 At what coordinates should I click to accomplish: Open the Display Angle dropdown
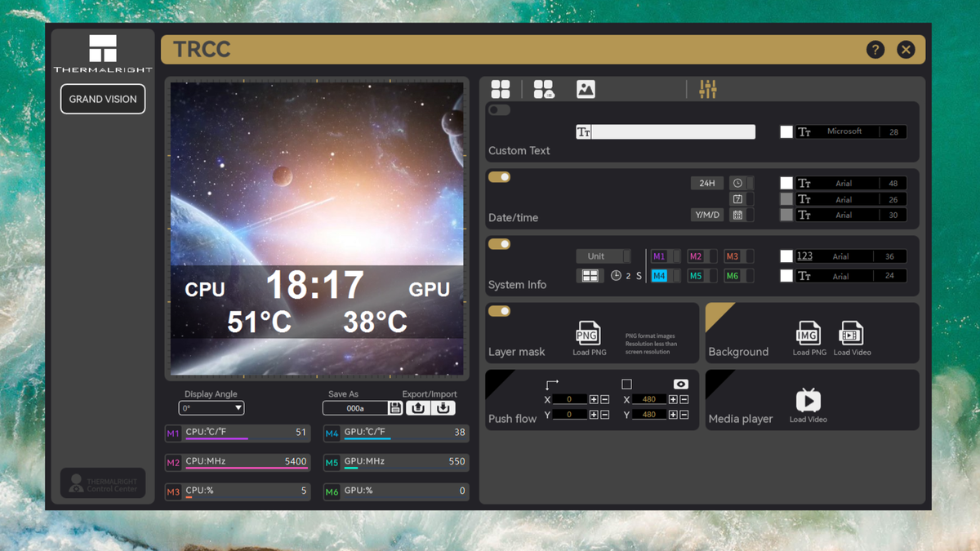[x=212, y=407]
